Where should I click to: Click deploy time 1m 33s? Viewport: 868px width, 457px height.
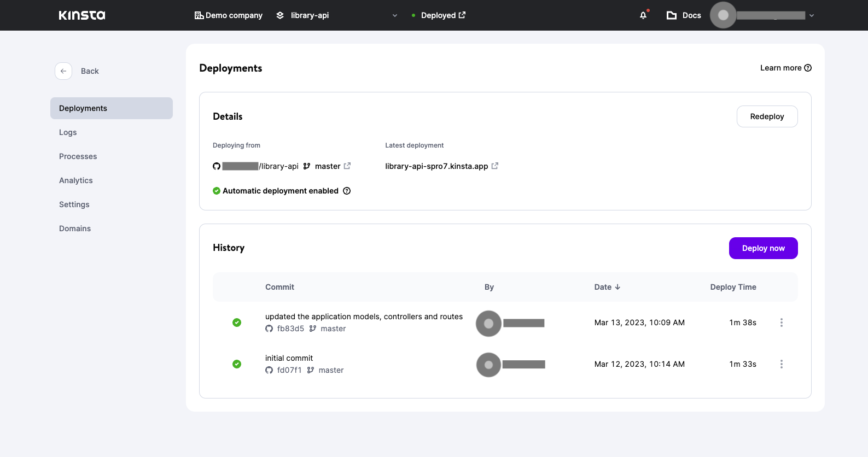[x=743, y=364]
